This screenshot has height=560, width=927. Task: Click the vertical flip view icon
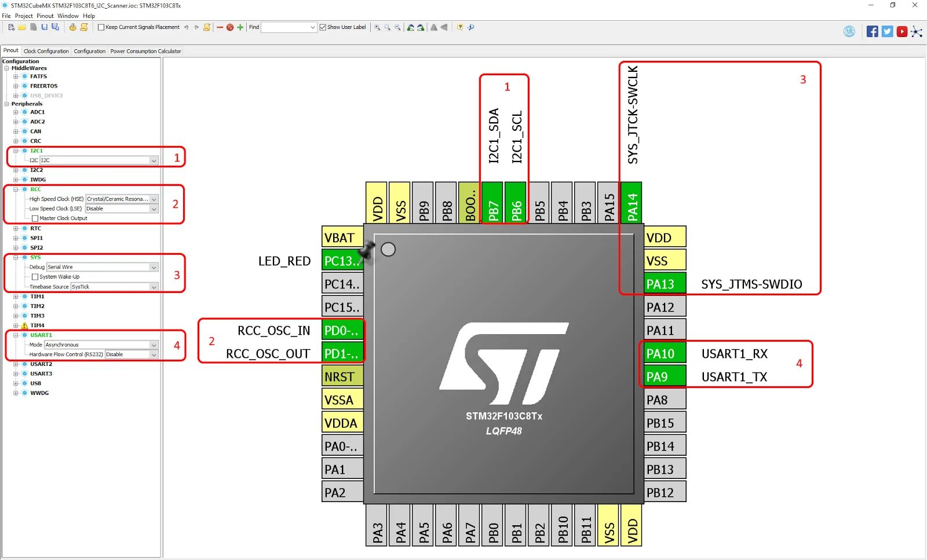(x=433, y=27)
